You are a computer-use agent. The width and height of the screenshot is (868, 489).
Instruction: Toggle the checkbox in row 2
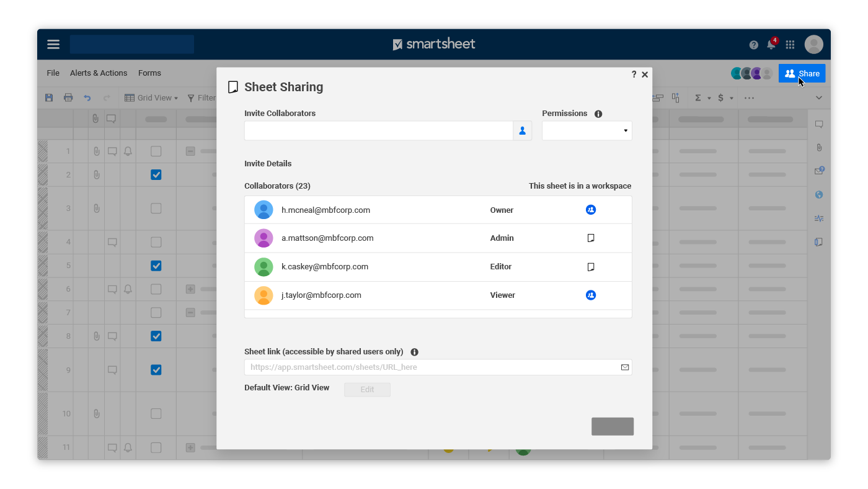click(156, 175)
